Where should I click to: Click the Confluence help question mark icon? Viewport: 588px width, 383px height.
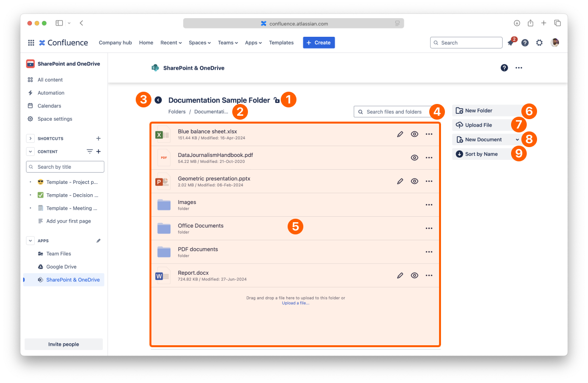[x=525, y=43]
